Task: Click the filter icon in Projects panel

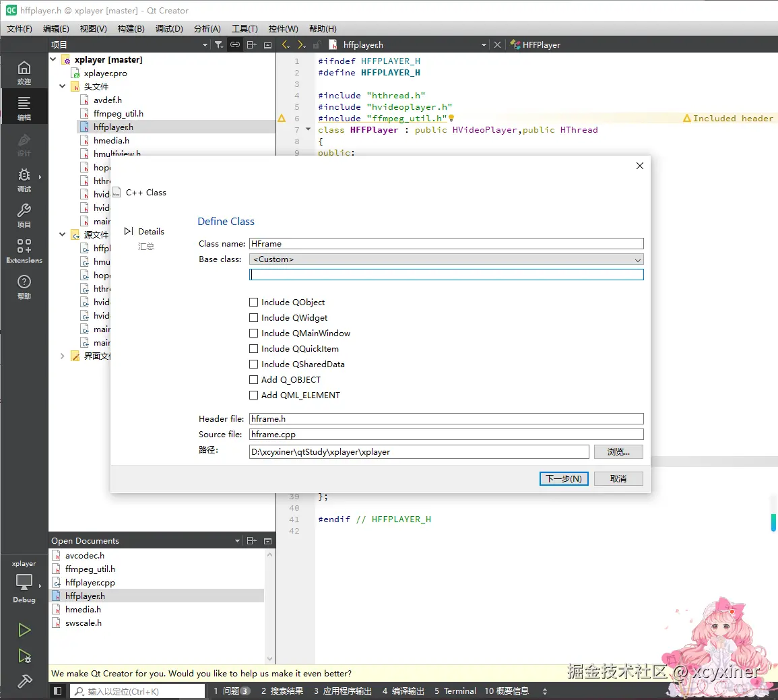Action: click(x=219, y=44)
